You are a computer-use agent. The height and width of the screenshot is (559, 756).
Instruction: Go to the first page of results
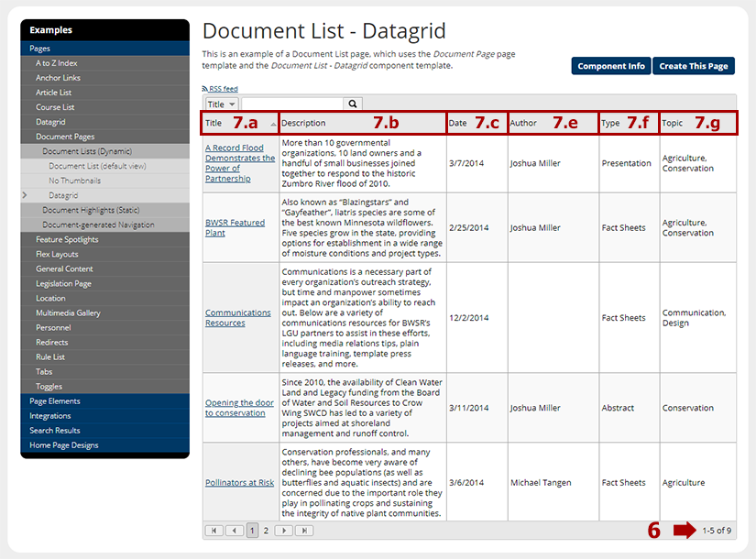click(214, 531)
